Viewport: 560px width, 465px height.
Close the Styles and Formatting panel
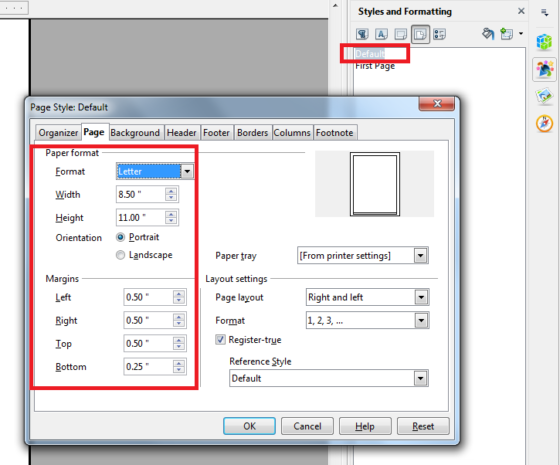tap(521, 11)
